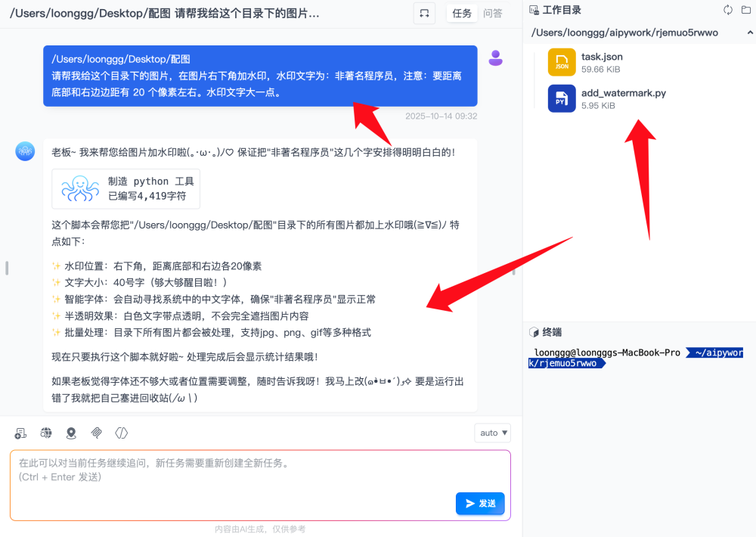Screen dimensions: 756x537
Task: Click the add_watermark.py Python file icon
Action: click(560, 99)
